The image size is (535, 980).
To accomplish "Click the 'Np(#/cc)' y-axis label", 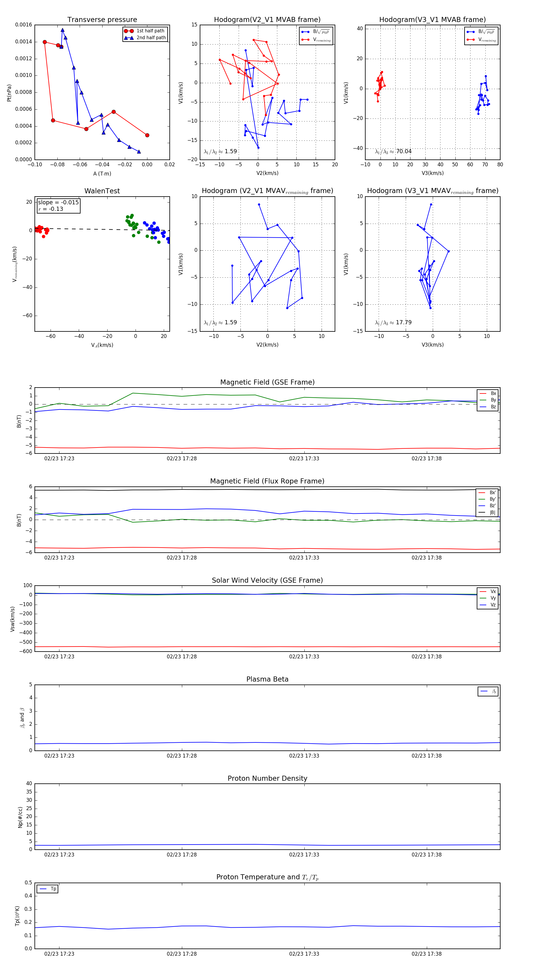I will coord(20,817).
